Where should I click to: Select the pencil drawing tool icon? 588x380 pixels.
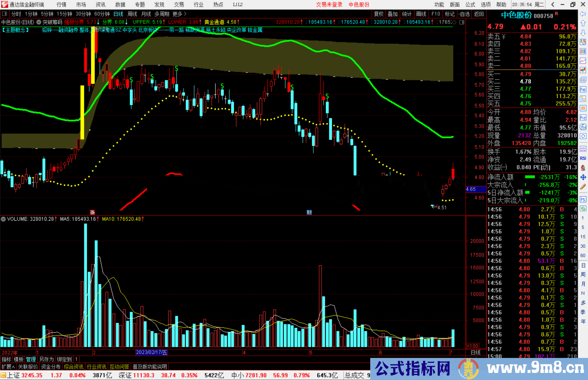[583, 187]
